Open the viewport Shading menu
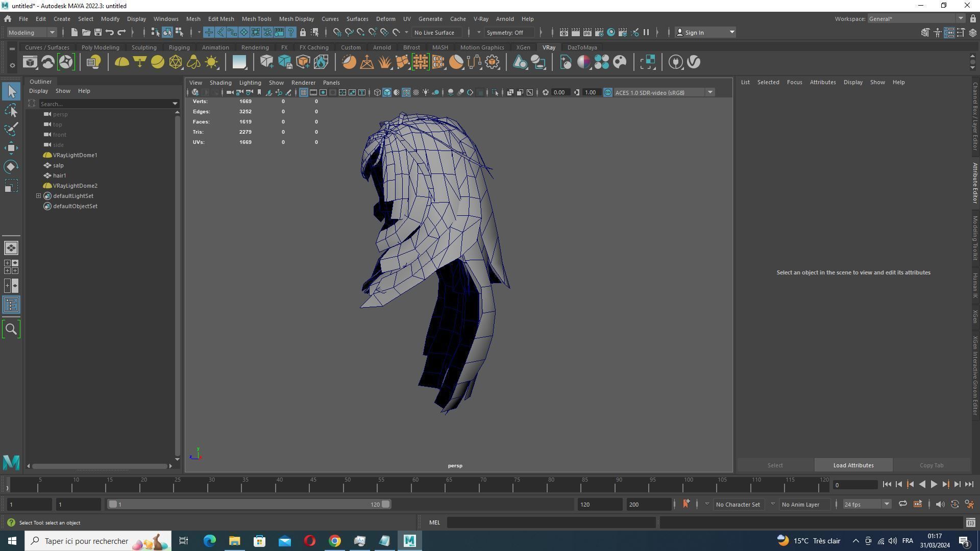980x551 pixels. coord(220,83)
